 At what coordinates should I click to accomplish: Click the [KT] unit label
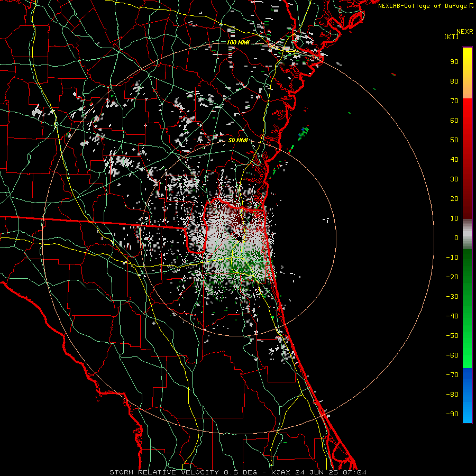click(452, 36)
